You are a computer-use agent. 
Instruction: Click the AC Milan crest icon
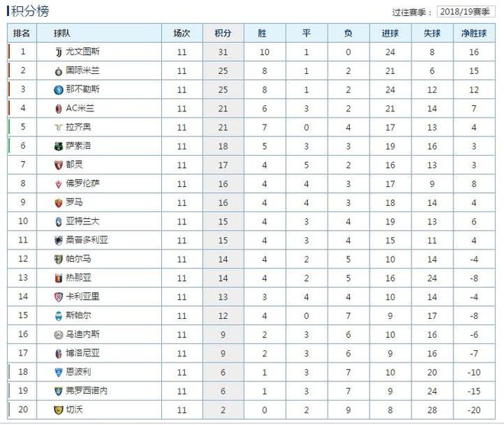tap(58, 108)
